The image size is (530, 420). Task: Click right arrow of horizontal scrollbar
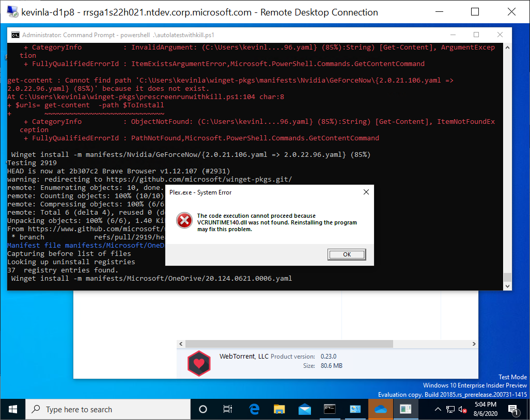click(474, 344)
